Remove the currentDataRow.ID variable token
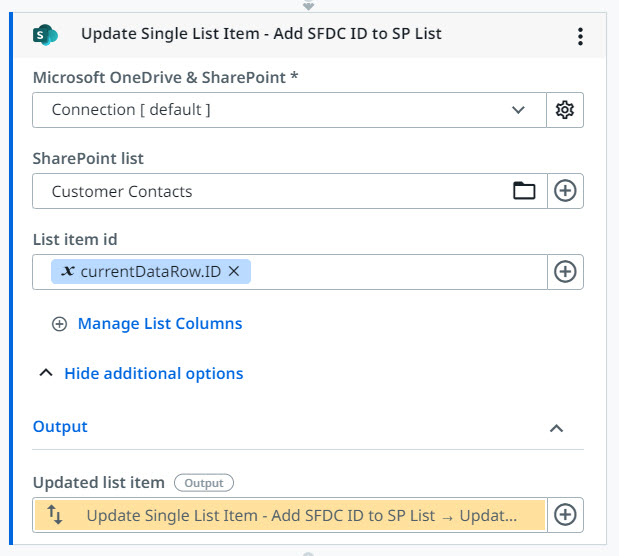 [x=234, y=271]
